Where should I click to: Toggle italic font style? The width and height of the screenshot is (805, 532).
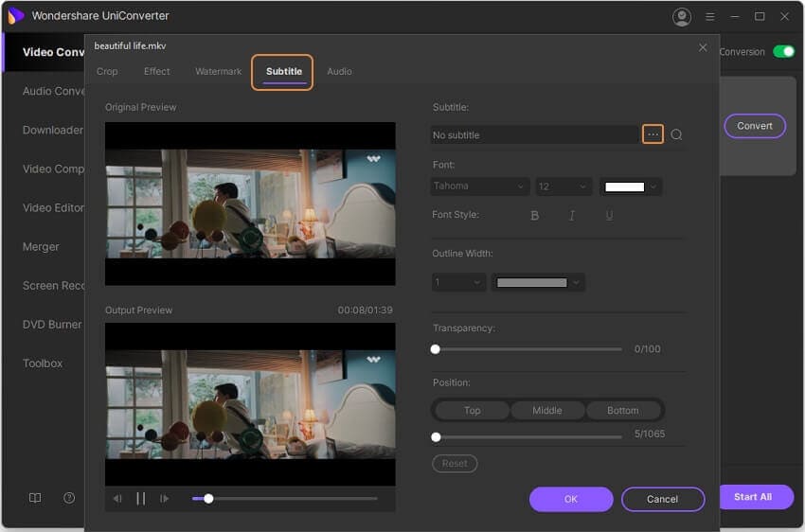[571, 216]
